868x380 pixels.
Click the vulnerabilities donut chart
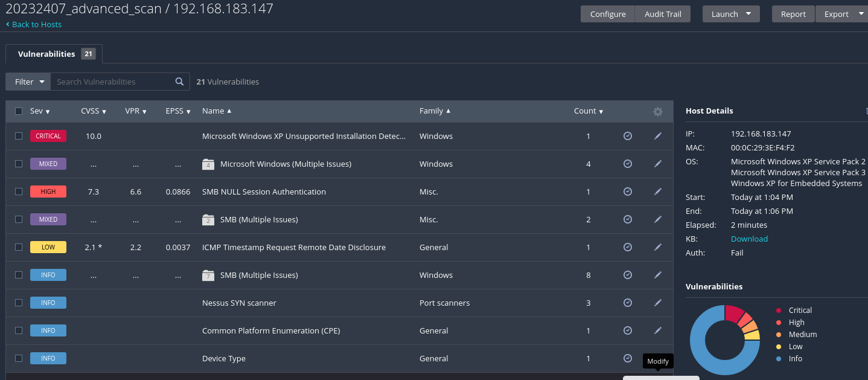(x=724, y=340)
